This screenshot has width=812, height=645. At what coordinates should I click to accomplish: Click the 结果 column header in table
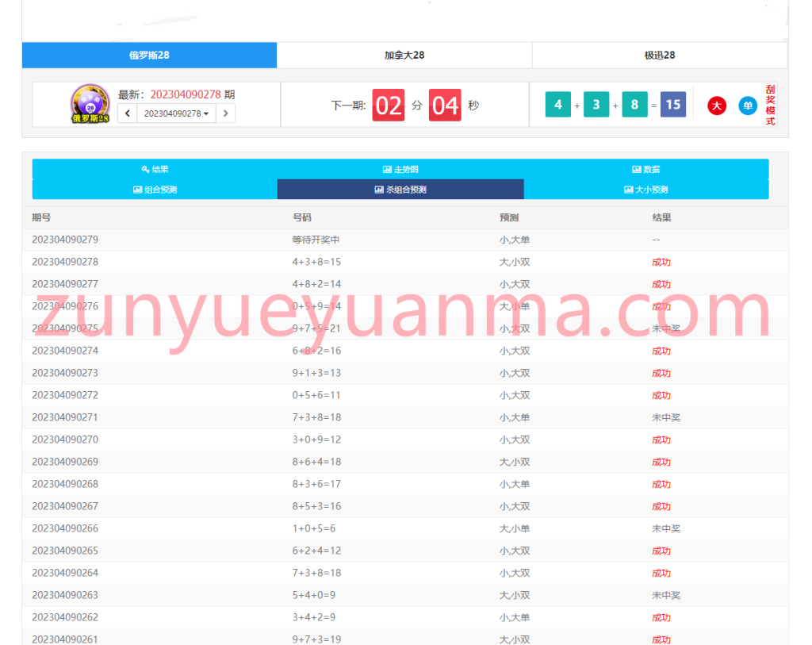(x=661, y=217)
